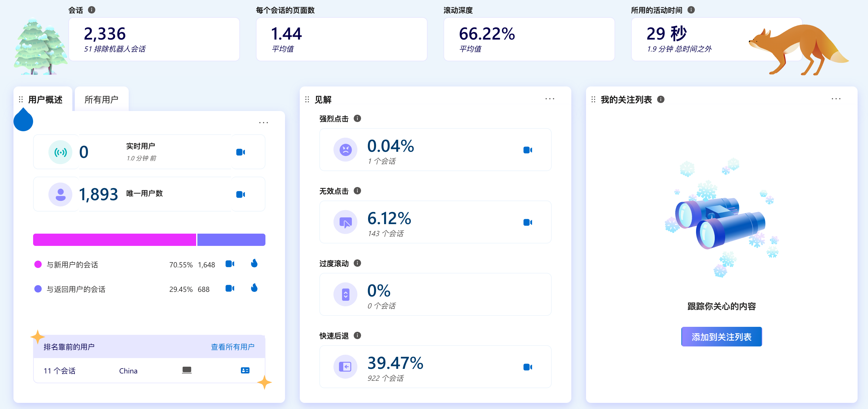The image size is (868, 409).
Task: Show info for 过度滚动 metric
Action: point(357,263)
